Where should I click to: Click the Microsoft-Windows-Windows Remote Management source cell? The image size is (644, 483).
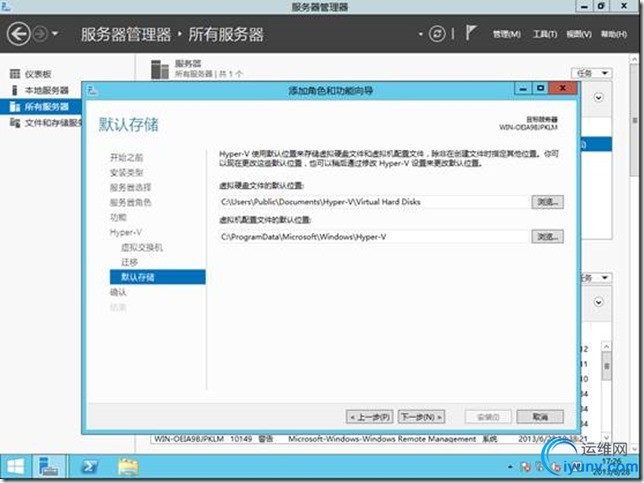coord(382,439)
